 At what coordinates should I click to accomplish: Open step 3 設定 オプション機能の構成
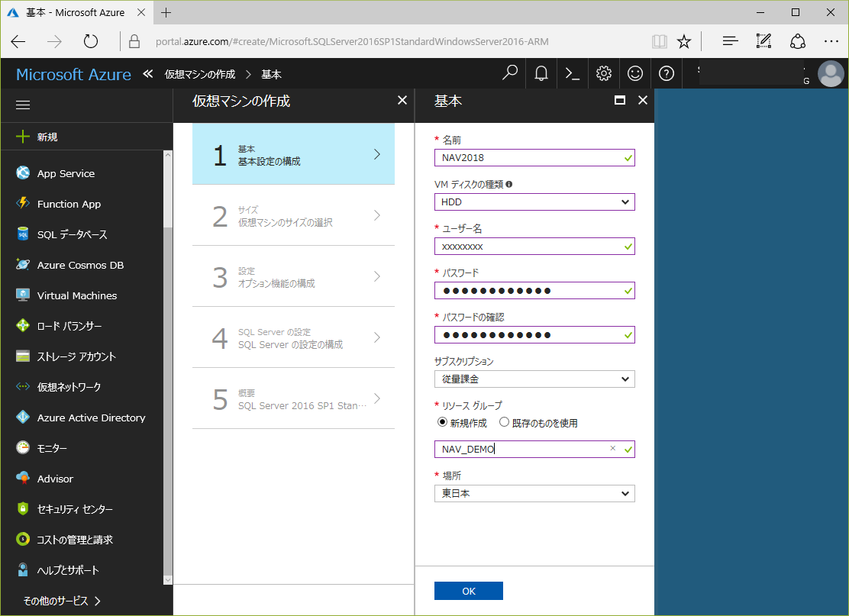[293, 276]
